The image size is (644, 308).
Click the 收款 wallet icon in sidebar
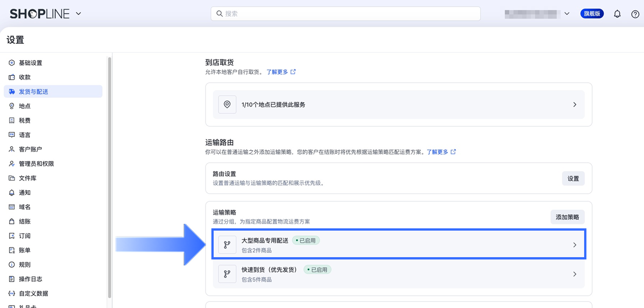click(12, 77)
